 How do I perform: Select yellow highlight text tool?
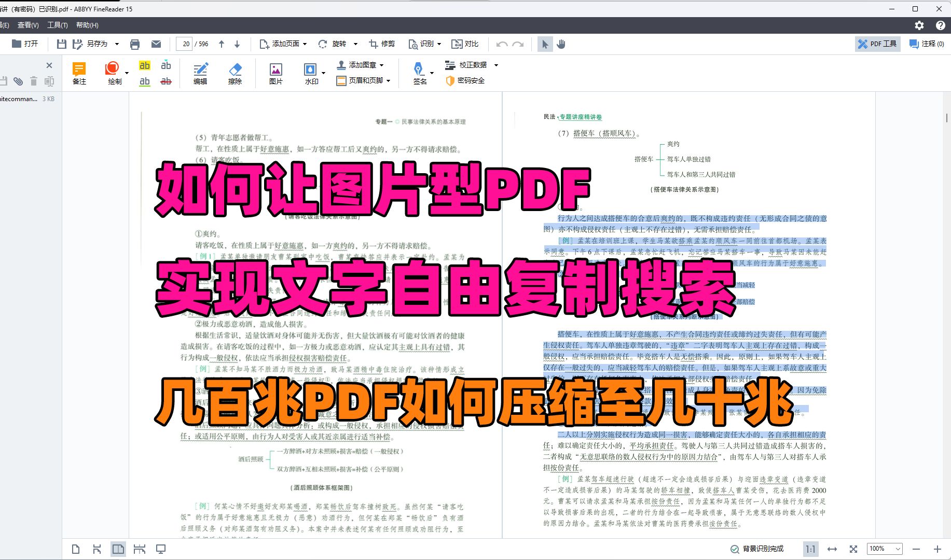click(145, 65)
